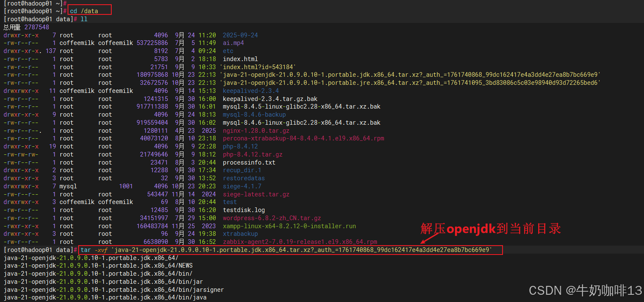Click the 'll' command on the prompt line
This screenshot has width=644, height=302.
tap(84, 19)
